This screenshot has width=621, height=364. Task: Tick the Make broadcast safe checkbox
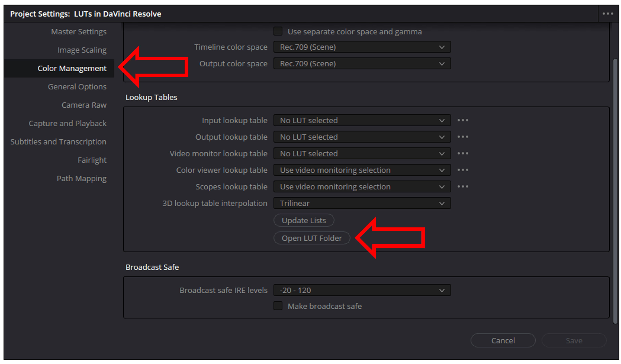pyautogui.click(x=278, y=306)
